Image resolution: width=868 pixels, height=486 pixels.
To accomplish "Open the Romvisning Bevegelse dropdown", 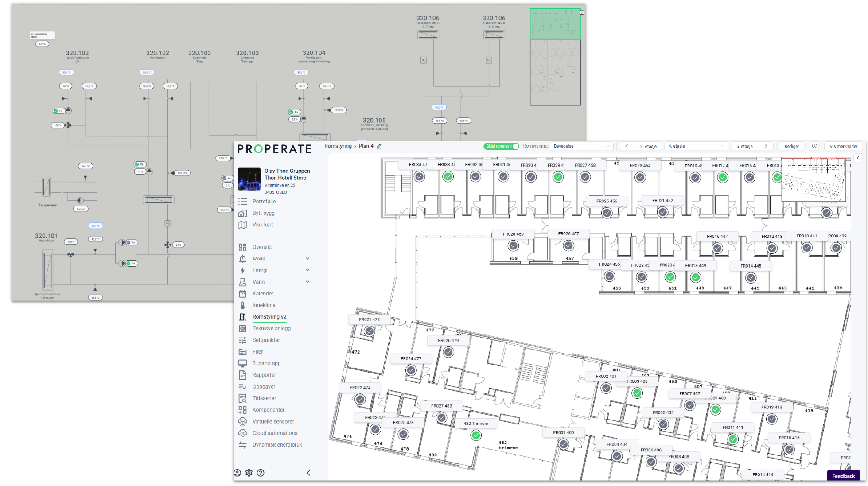I will (581, 146).
